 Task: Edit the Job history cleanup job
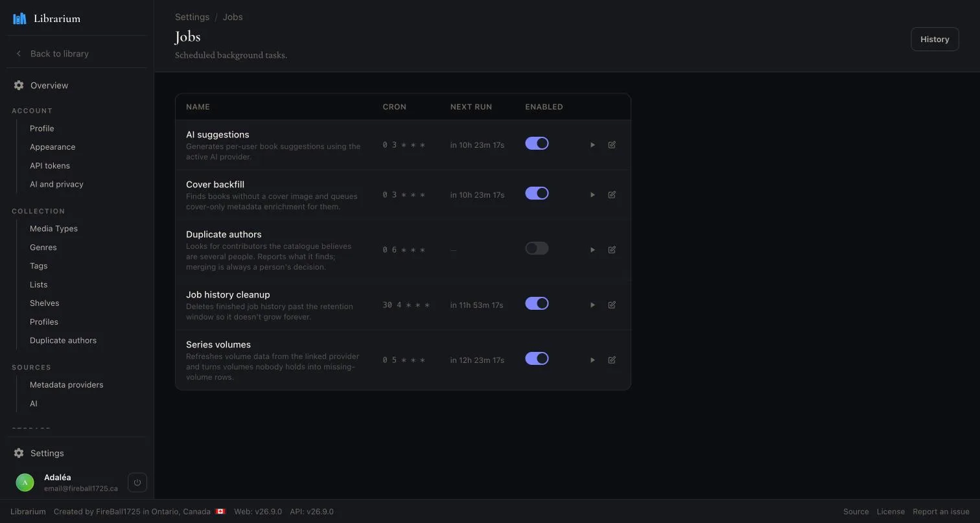pos(612,305)
